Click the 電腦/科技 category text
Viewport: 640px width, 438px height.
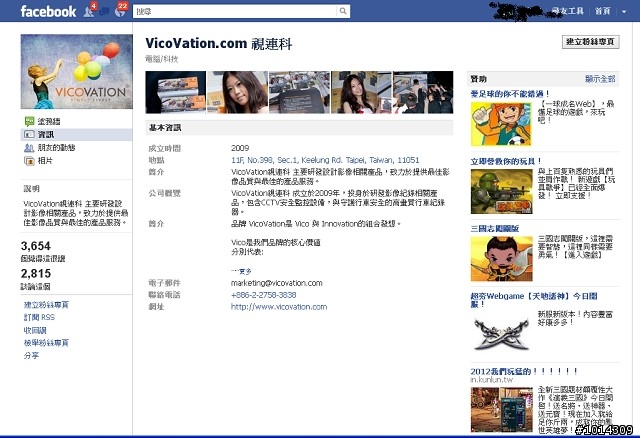click(162, 59)
